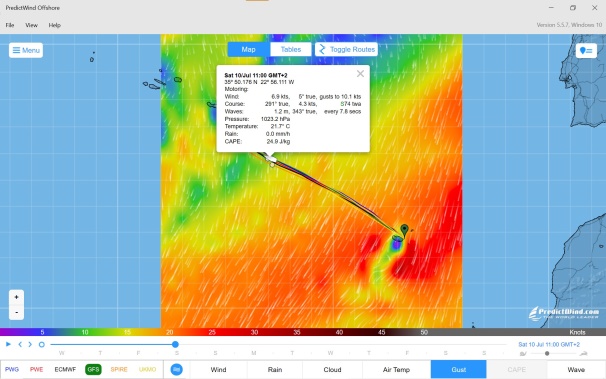Screen dimensions: 606x379
Task: Click the blue wind flag icon
Action: (x=176, y=370)
